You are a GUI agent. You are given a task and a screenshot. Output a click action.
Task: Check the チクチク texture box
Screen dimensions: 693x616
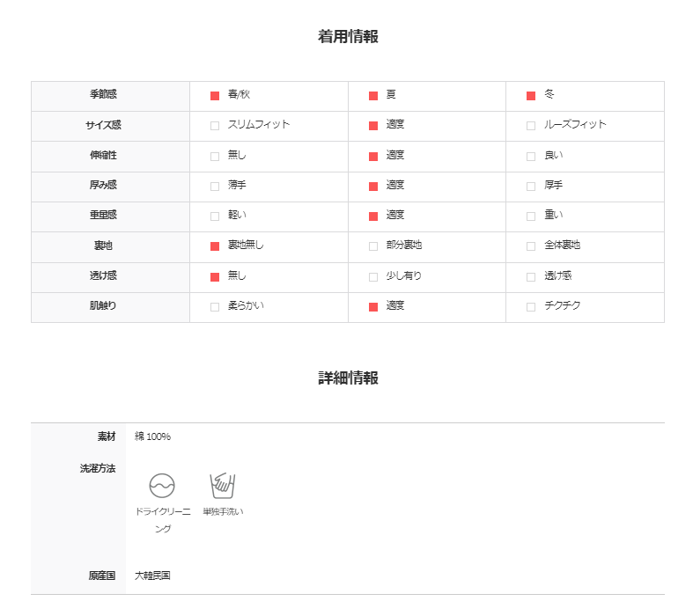pos(531,307)
